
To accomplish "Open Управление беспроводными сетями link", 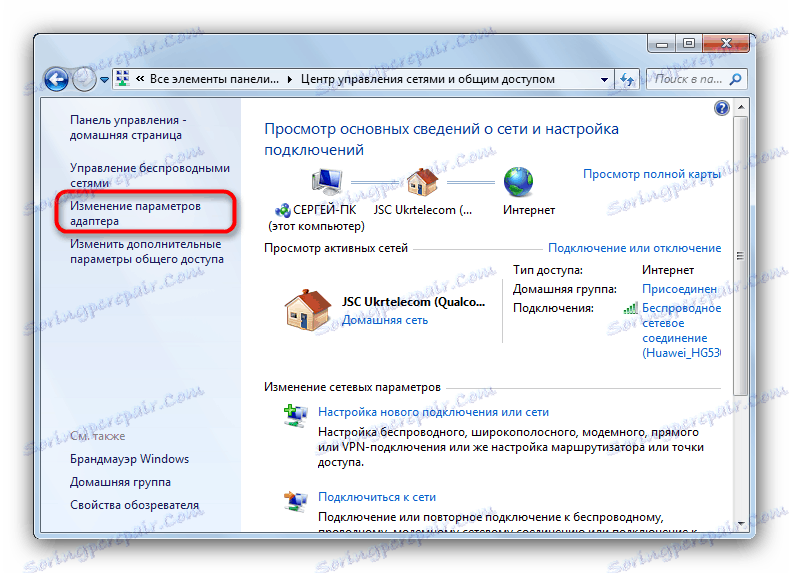I will click(150, 175).
